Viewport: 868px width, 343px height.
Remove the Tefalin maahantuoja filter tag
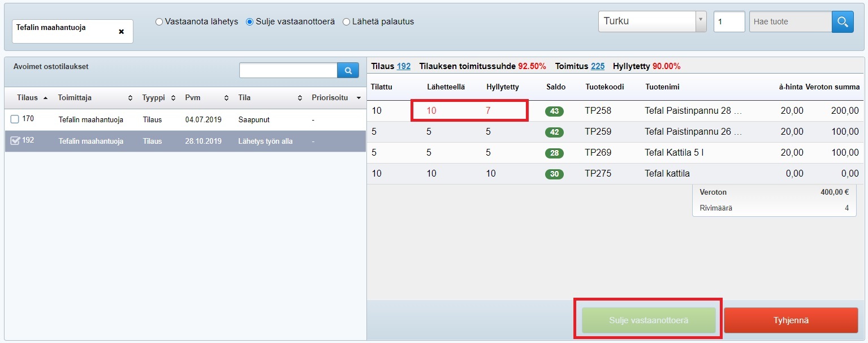click(x=121, y=32)
